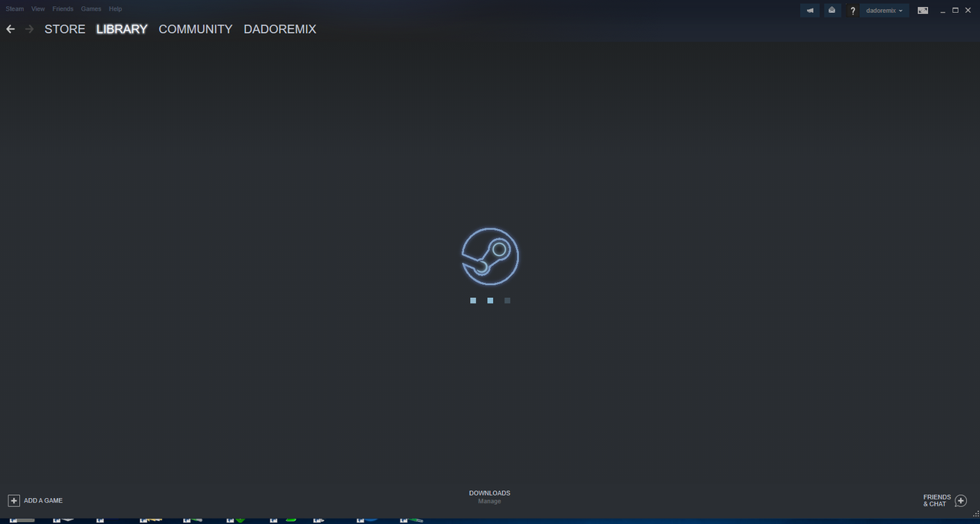
Task: Open the Steam menu
Action: click(15, 9)
